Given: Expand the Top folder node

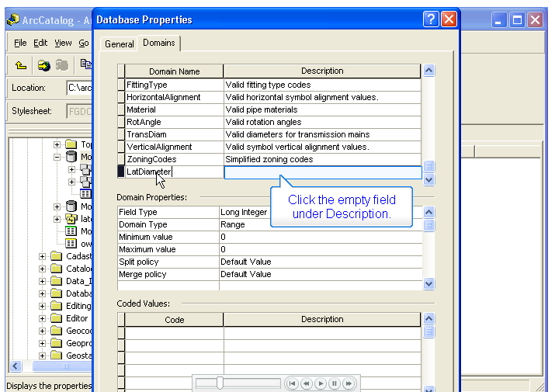Looking at the screenshot, I should pyautogui.click(x=57, y=144).
